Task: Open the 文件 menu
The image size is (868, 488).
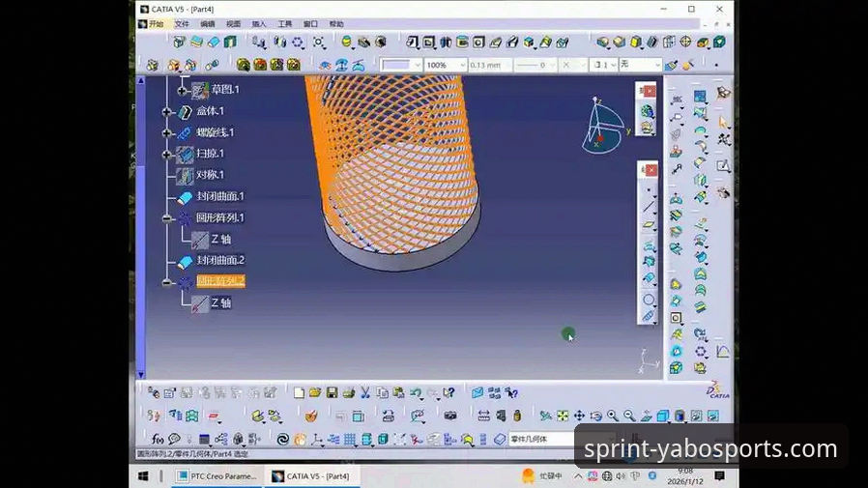Action: 182,24
